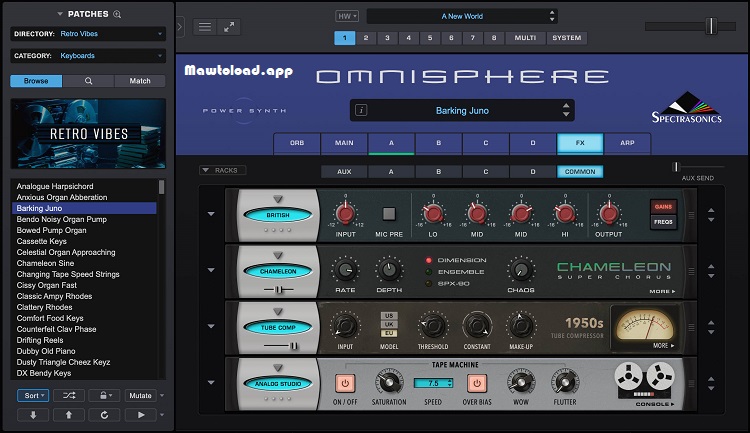
Task: Switch to the MULTI page
Action: coord(525,38)
